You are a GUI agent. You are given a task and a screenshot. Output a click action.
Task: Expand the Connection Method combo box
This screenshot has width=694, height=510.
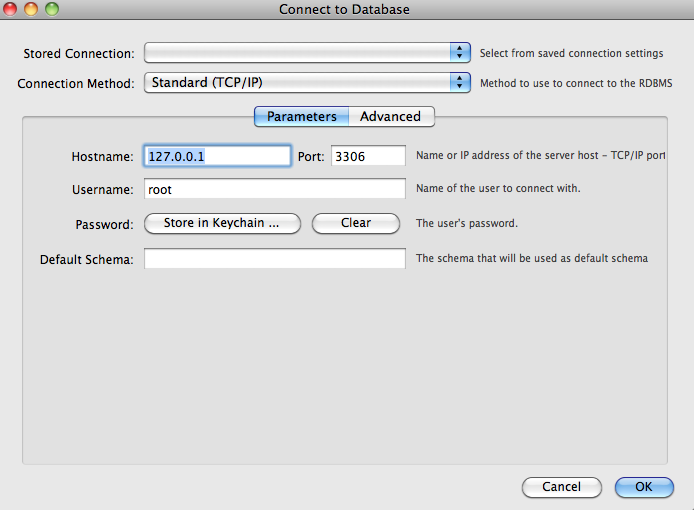[x=307, y=83]
